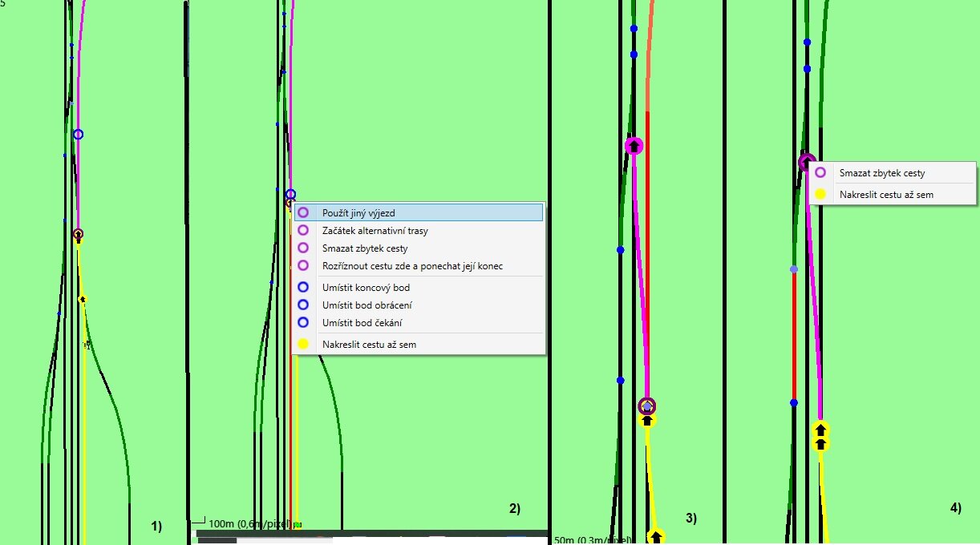Screen dimensions: 980x545
Task: Select large magenta arrow node in panel 3
Action: coord(634,146)
